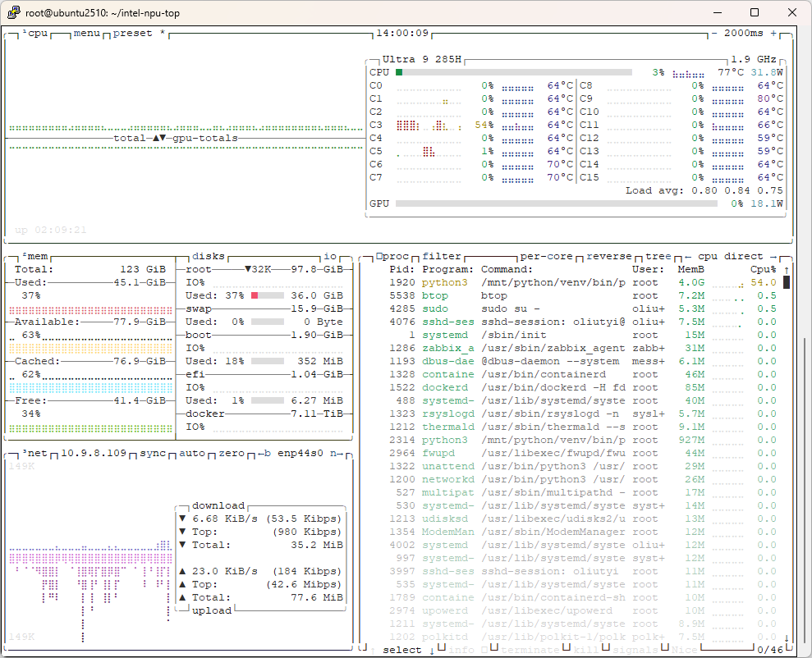Screen dimensions: 812x658
Task: Toggle tree view for processes
Action: click(658, 257)
